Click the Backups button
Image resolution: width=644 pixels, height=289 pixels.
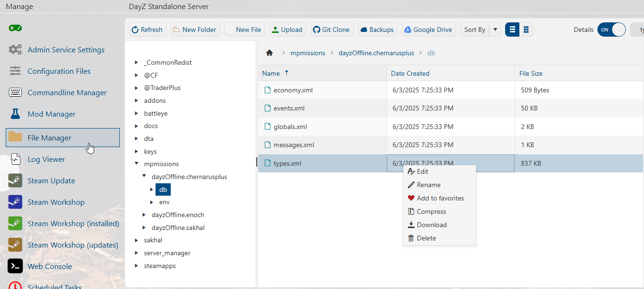[x=378, y=30]
